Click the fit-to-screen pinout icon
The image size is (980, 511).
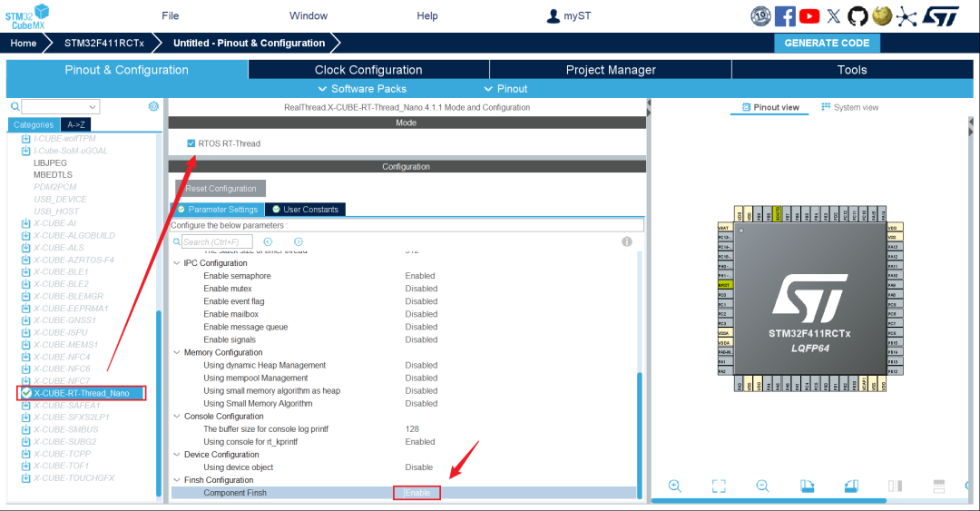pyautogui.click(x=719, y=486)
